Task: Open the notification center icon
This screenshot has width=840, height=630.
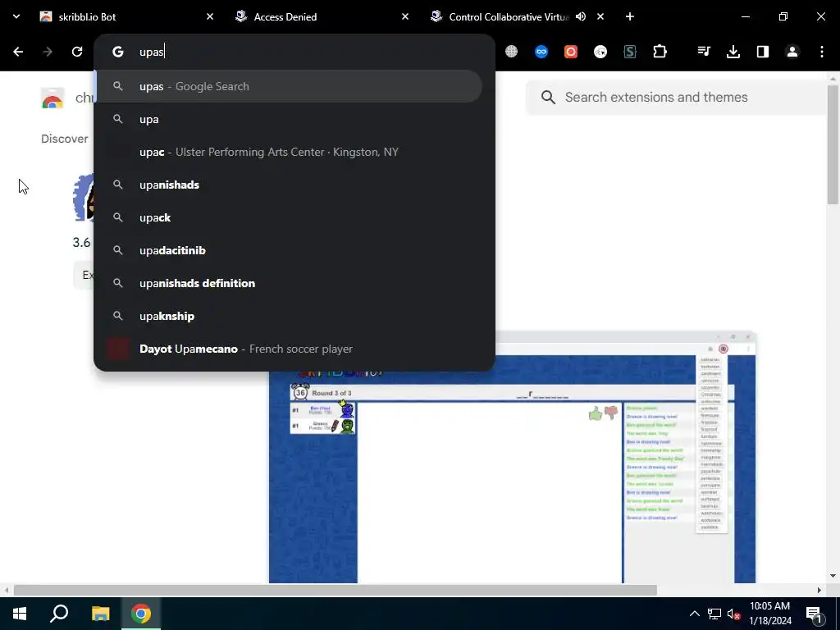Action: [x=813, y=614]
